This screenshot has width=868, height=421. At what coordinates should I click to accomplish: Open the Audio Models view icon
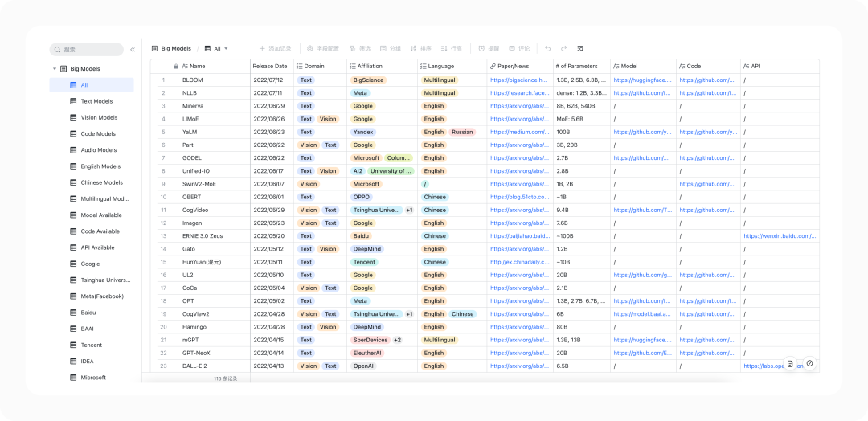coord(73,150)
